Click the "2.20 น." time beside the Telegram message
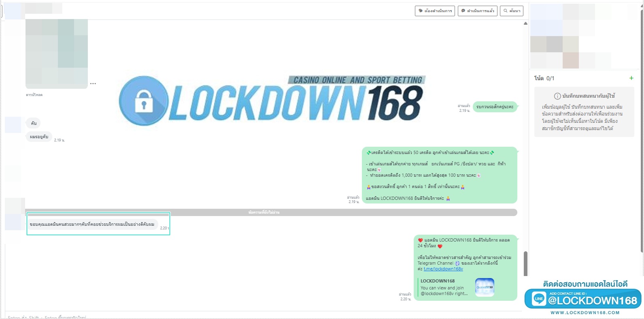 406,299
